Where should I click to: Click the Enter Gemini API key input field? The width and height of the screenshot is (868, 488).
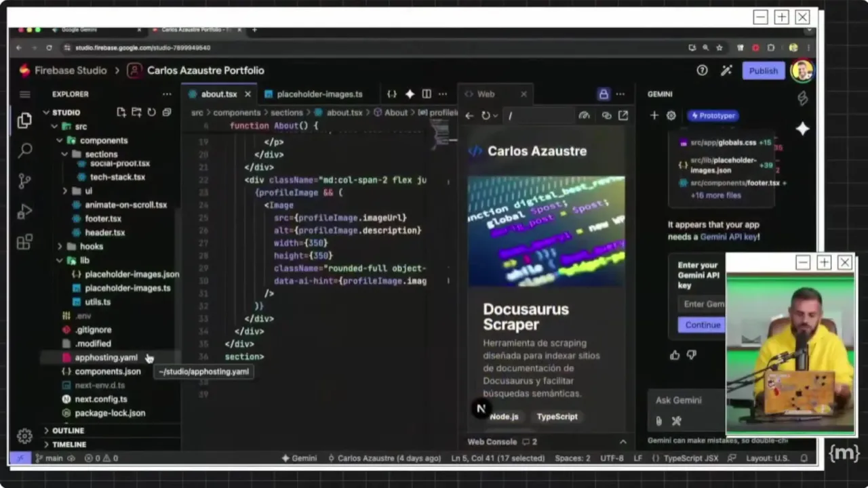[703, 304]
